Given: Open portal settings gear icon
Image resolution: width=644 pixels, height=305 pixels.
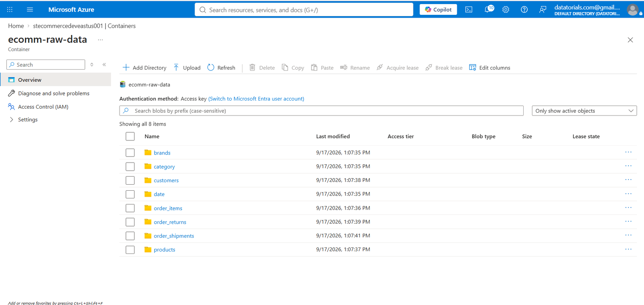Looking at the screenshot, I should tap(506, 10).
